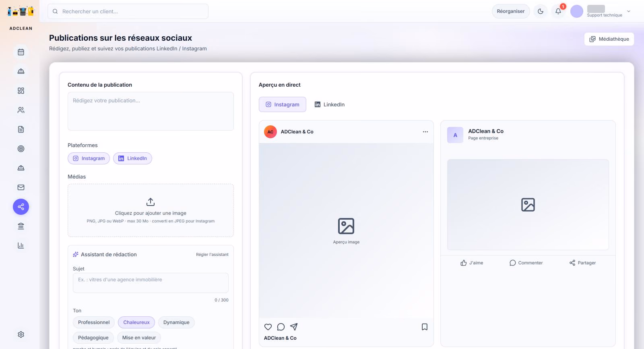Select the Mise en valeur tone
This screenshot has height=349, width=644.
pyautogui.click(x=139, y=338)
